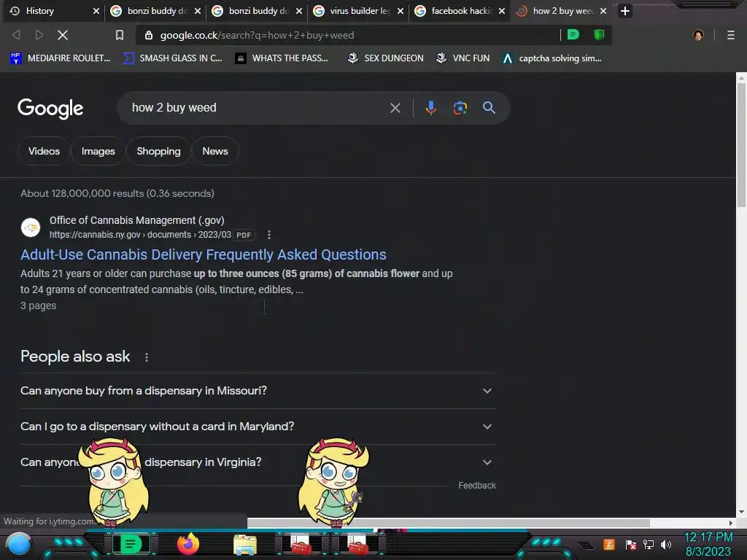Expand 'Can I go to a dispensary without a card in Maryland?'
This screenshot has height=560, width=747.
pos(258,427)
